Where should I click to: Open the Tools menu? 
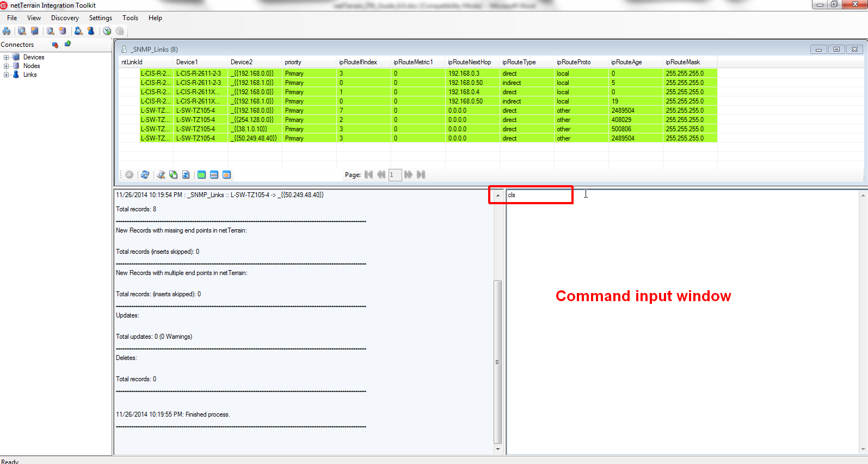click(130, 18)
